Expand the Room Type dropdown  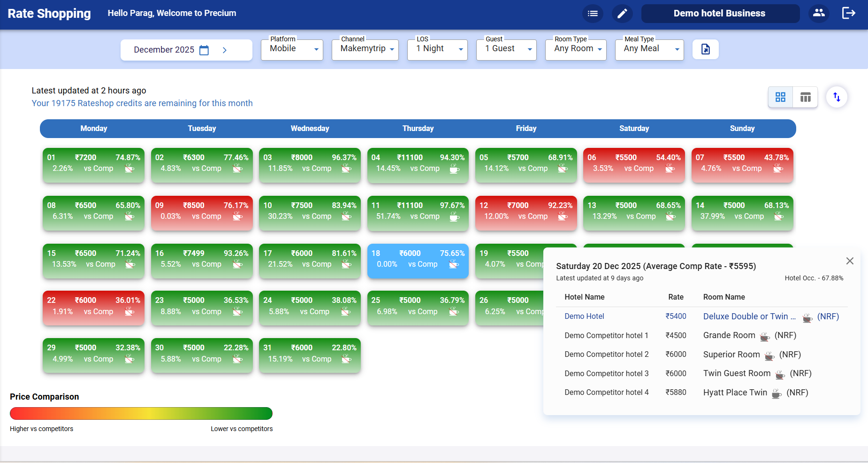(576, 48)
